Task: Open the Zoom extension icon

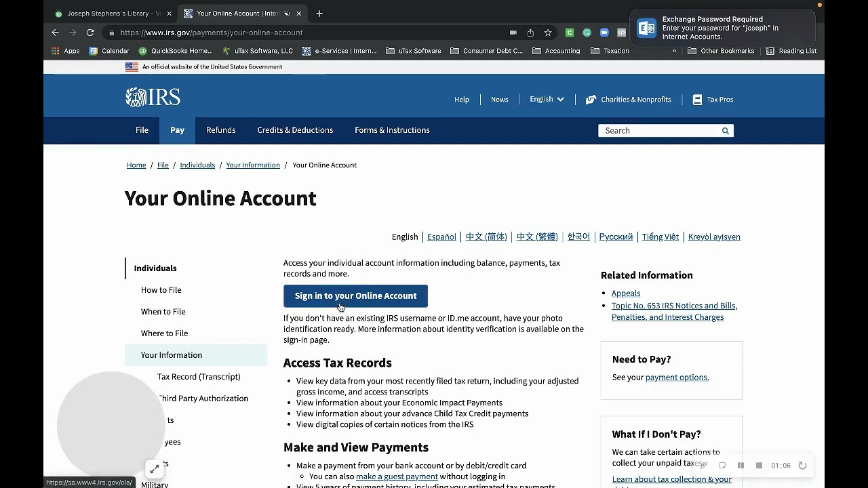Action: click(604, 33)
